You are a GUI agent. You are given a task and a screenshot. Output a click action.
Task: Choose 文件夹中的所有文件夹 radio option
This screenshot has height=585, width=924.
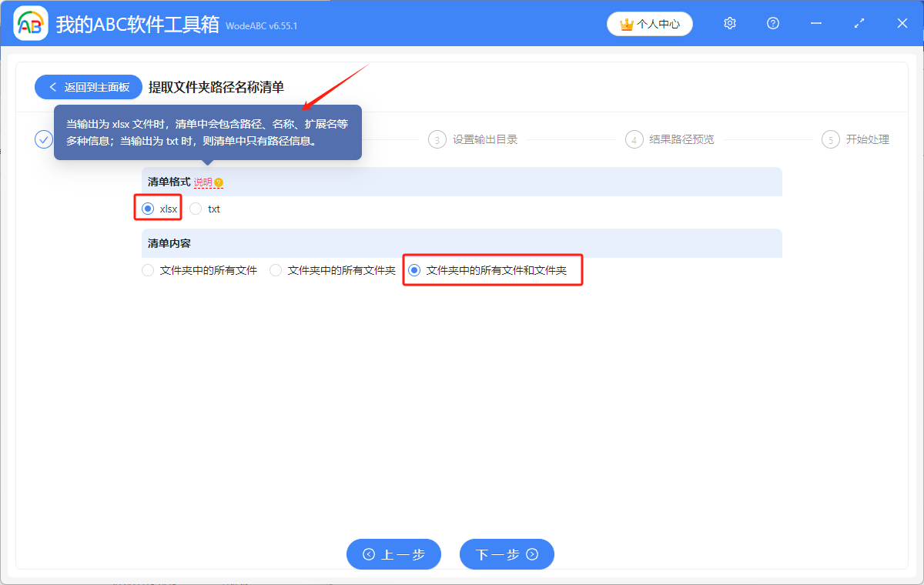point(276,269)
